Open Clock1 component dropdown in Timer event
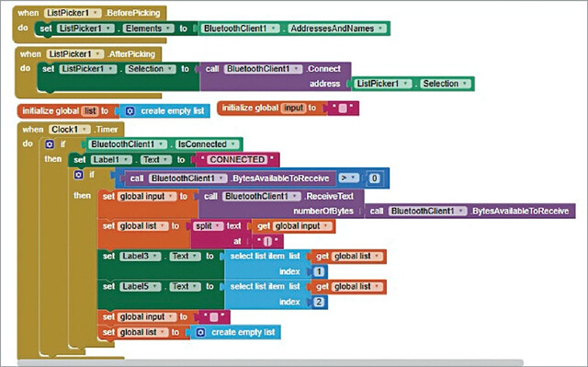588x367 pixels. pos(70,130)
